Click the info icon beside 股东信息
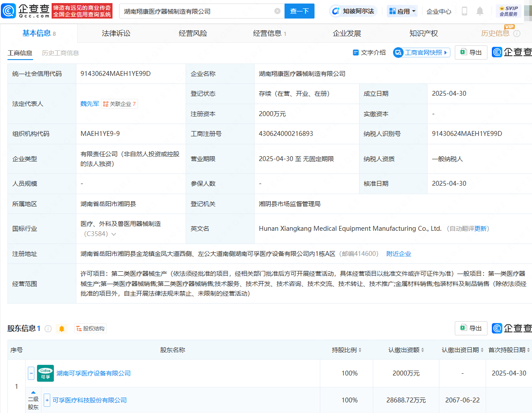 point(48,329)
